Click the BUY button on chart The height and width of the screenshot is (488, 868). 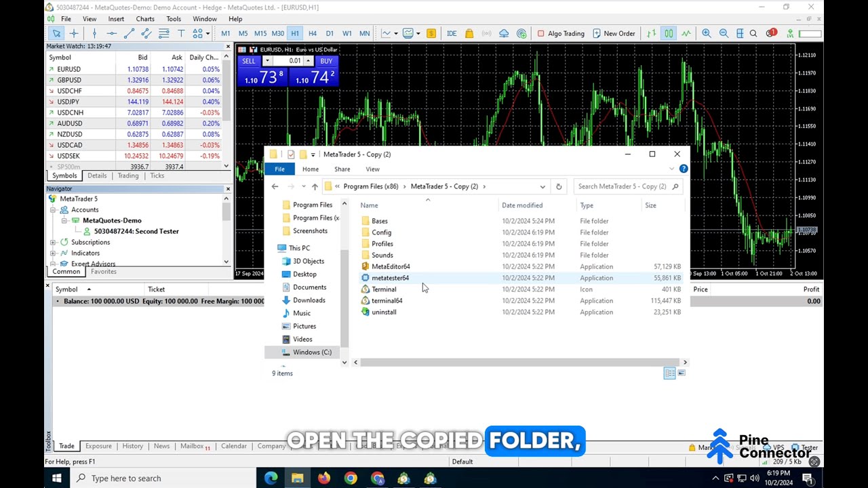pos(326,61)
